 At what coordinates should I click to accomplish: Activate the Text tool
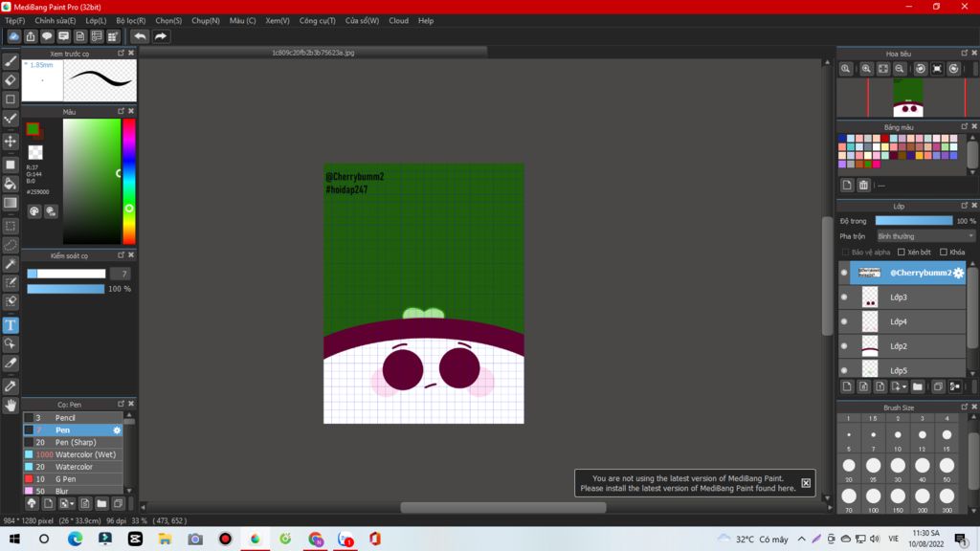pos(11,325)
